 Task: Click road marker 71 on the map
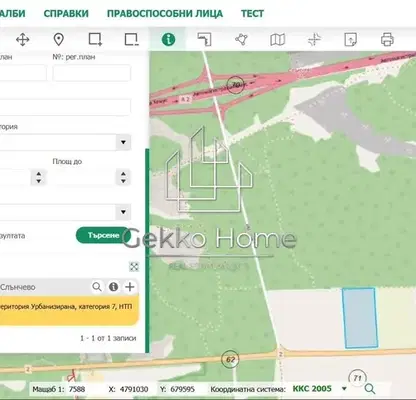pos(357,378)
